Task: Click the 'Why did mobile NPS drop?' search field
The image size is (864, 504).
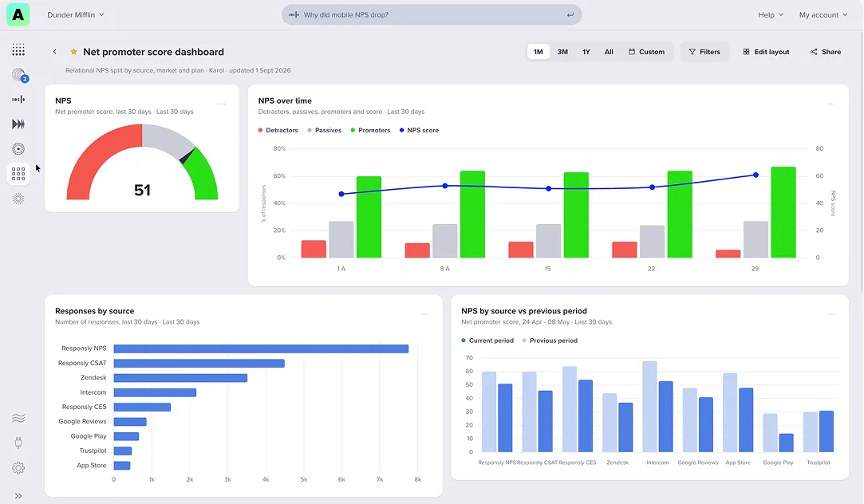Action: click(432, 15)
